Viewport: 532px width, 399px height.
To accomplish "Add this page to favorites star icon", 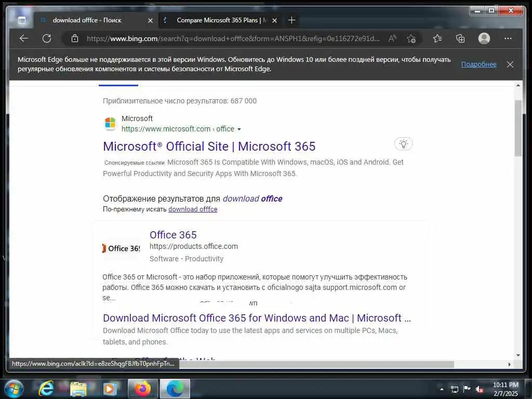I will click(x=411, y=38).
